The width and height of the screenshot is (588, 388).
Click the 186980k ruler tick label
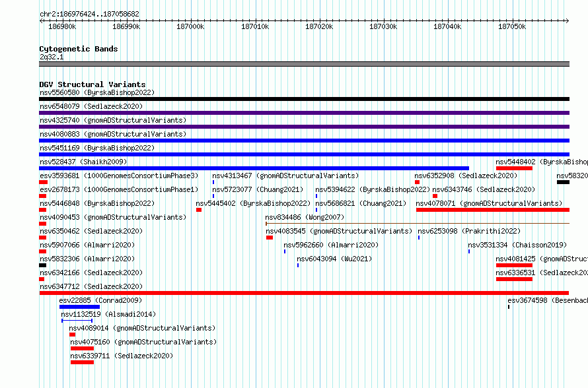[62, 27]
